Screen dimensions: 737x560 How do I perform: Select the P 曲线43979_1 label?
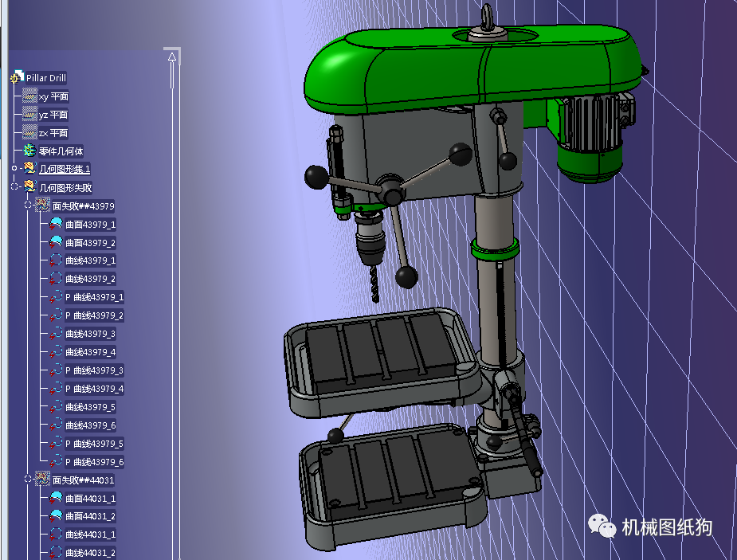[x=95, y=297]
